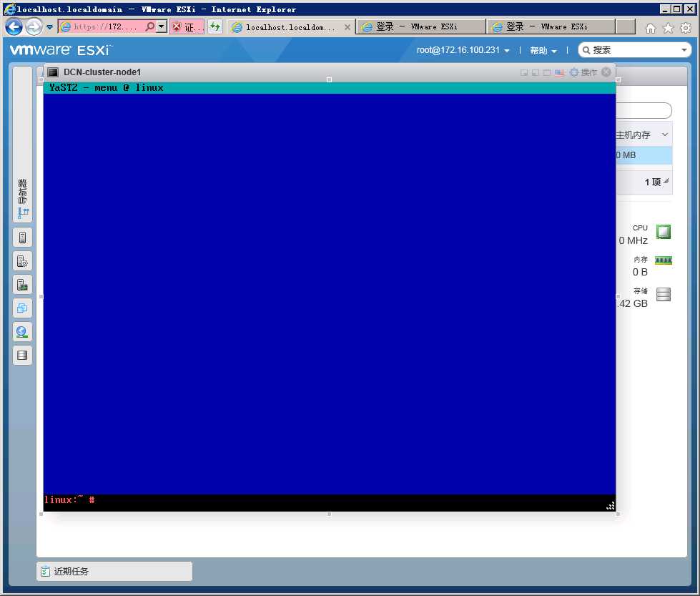Switch to the second 登录 - VMware ESXi tab

[x=551, y=26]
